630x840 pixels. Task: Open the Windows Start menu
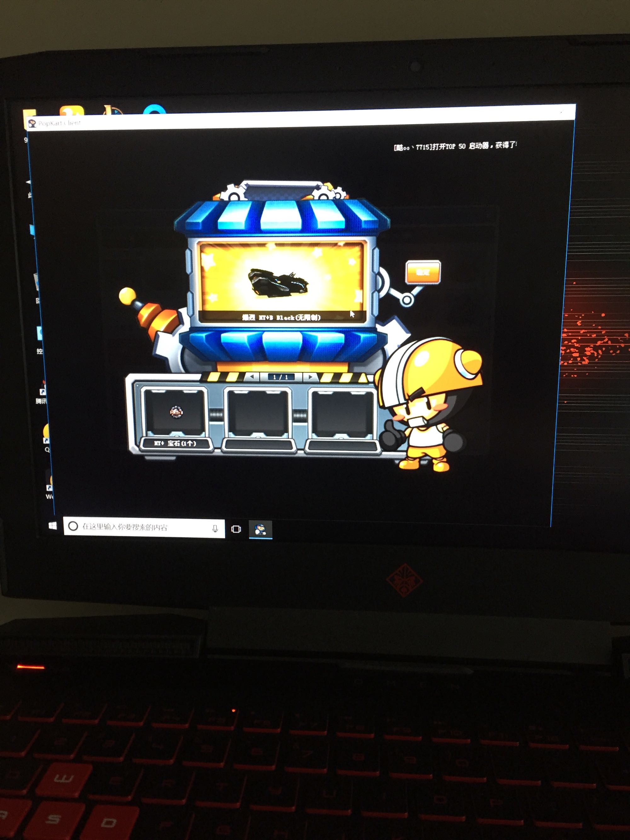click(53, 526)
